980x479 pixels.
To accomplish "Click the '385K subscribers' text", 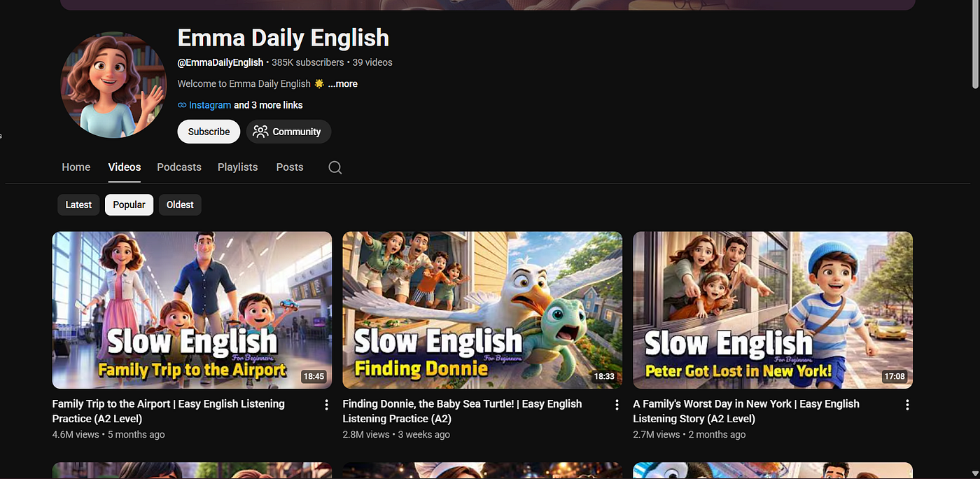I will pos(308,62).
